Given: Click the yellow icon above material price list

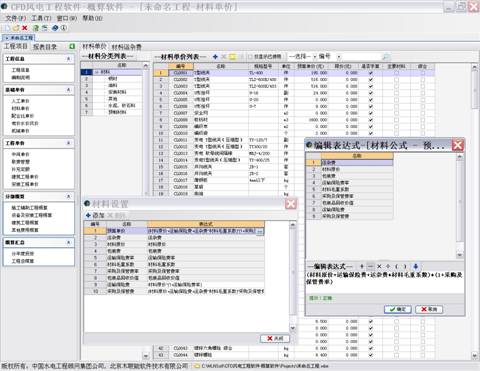Looking at the screenshot, I should point(232,57).
